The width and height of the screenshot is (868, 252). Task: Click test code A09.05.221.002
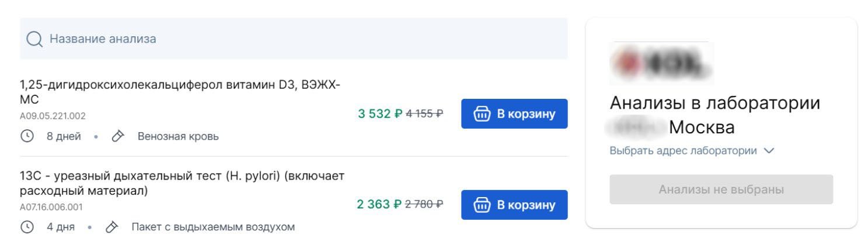tap(53, 116)
